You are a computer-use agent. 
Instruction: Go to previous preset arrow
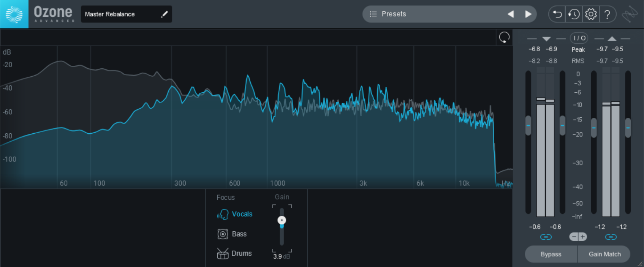tap(511, 14)
